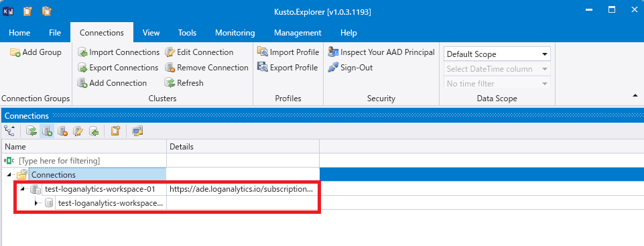Viewport: 644px width, 246px height.
Task: Click Remove Connection in ribbon
Action: coord(206,67)
